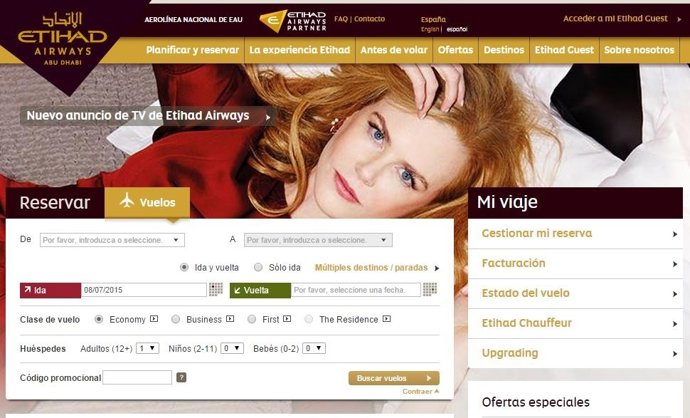Screen dimensions: 690x418
Task: Click The Residence info icon
Action: point(386,320)
